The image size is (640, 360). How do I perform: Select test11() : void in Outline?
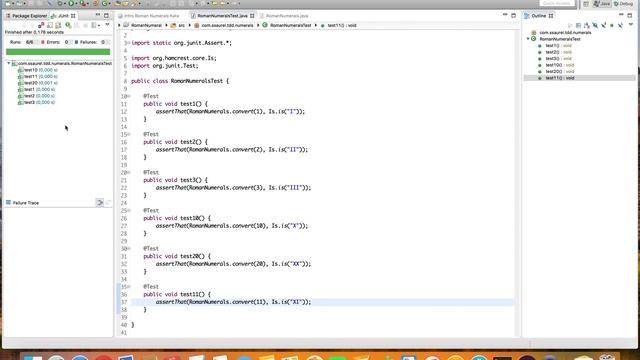556,78
